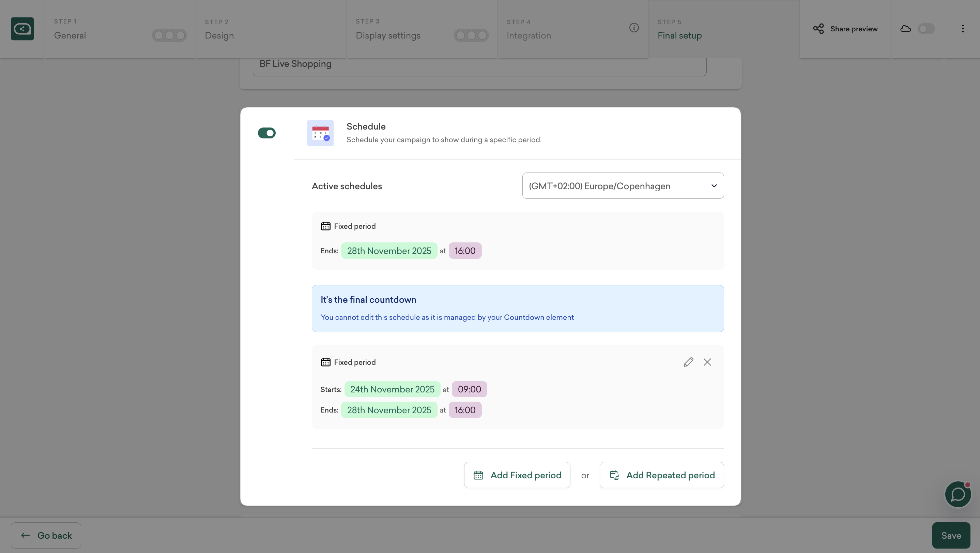Viewport: 980px width, 553px height.
Task: Click the Share preview button
Action: (x=845, y=29)
